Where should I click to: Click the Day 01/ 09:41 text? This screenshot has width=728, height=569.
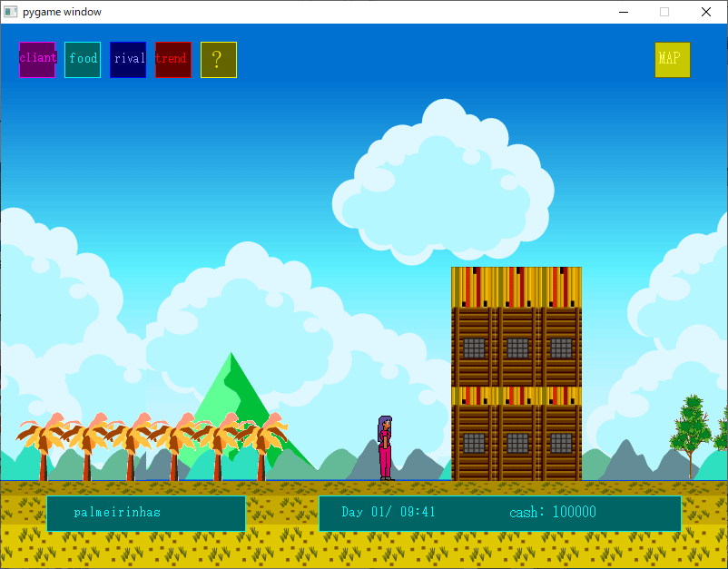(x=389, y=512)
